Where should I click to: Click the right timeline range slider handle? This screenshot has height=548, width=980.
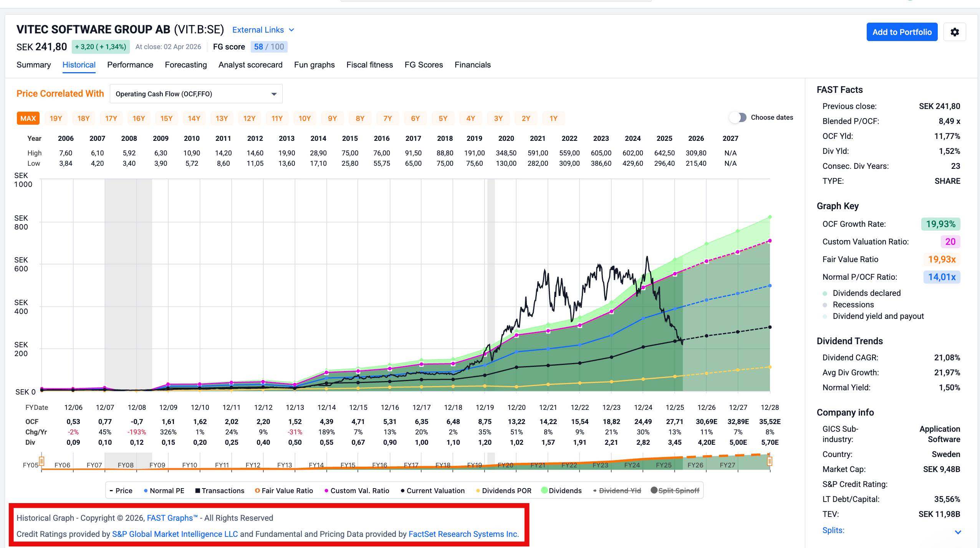pyautogui.click(x=770, y=461)
